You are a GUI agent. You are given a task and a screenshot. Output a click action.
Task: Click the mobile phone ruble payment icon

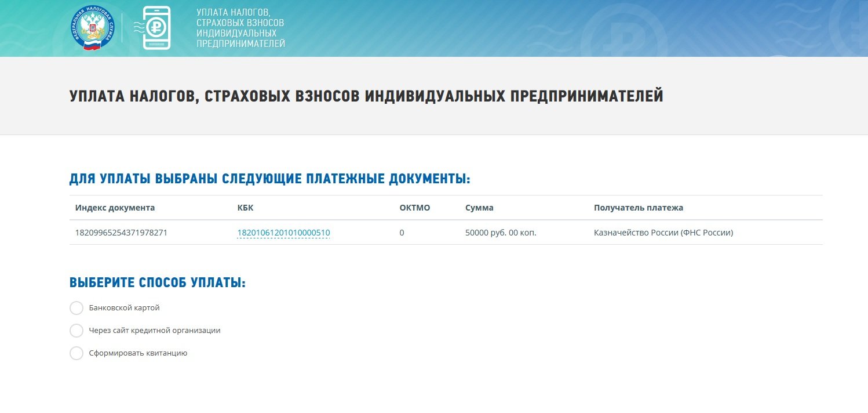pyautogui.click(x=156, y=28)
